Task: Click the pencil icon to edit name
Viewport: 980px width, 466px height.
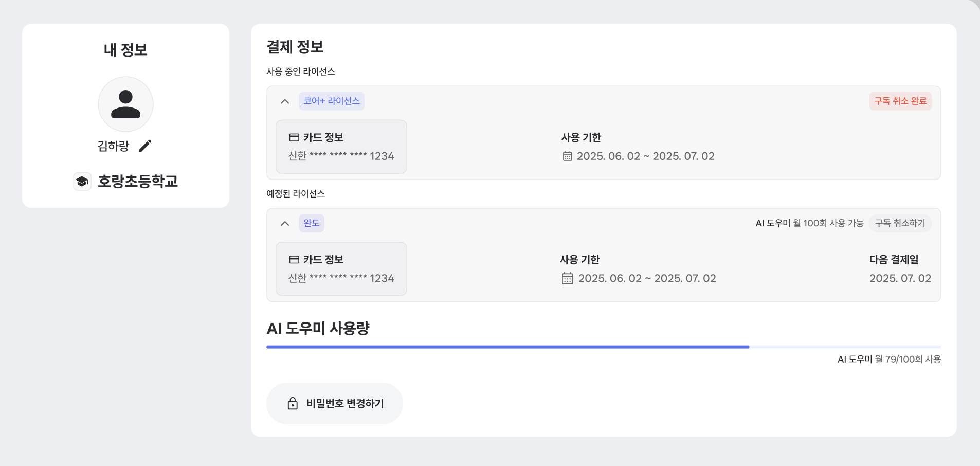Action: 145,146
